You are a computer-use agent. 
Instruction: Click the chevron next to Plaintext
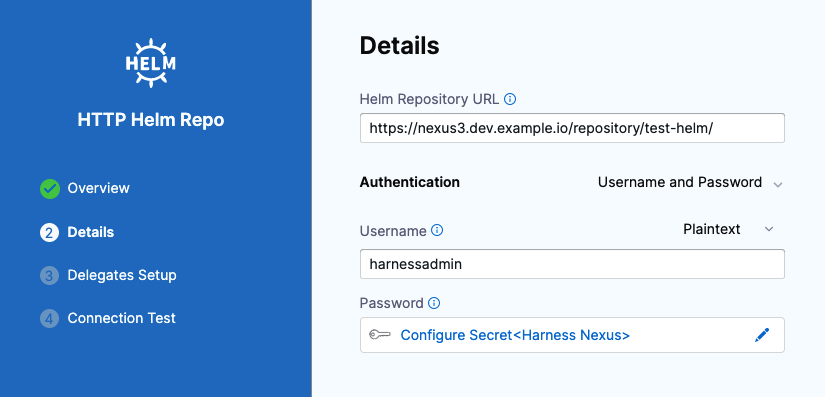tap(769, 229)
